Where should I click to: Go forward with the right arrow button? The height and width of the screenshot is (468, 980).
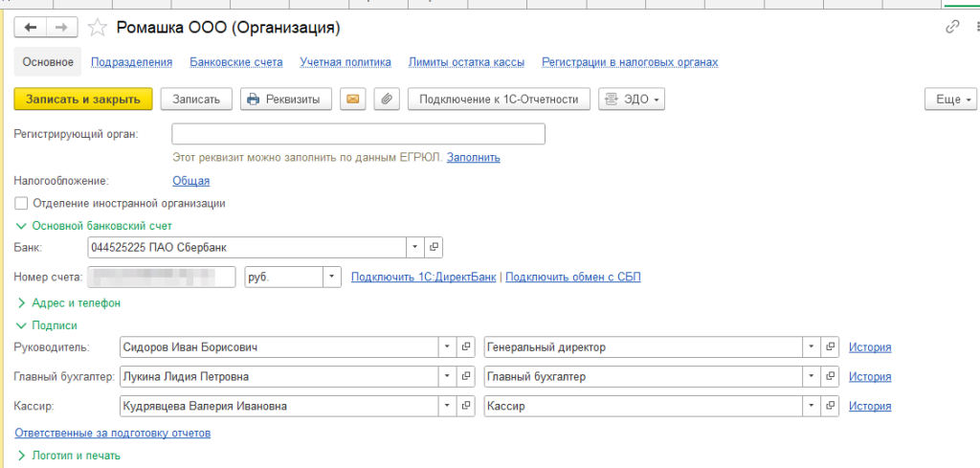(x=61, y=28)
